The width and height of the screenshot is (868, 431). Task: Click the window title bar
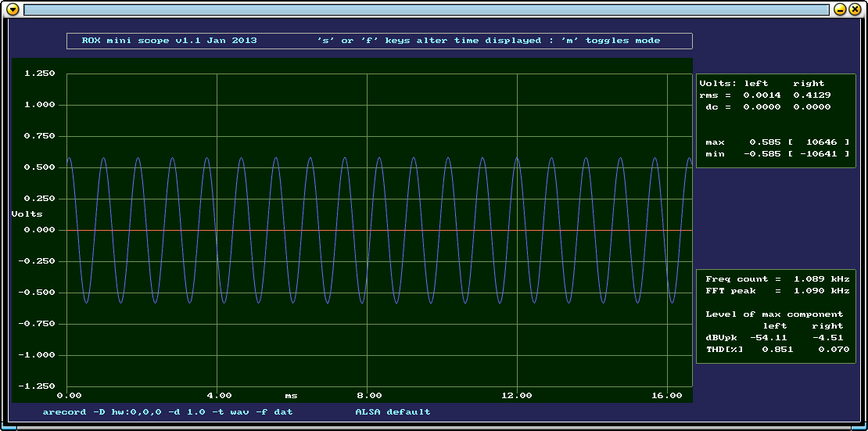[x=426, y=9]
